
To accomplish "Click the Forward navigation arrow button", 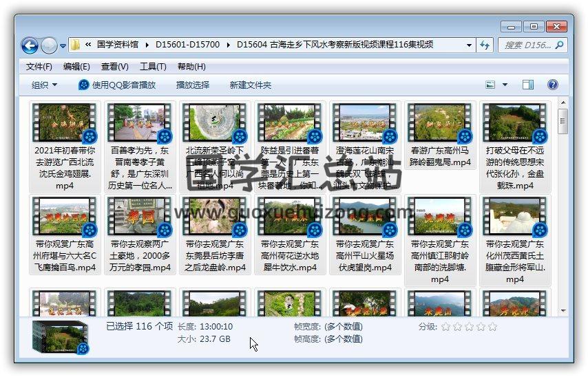I will point(49,45).
